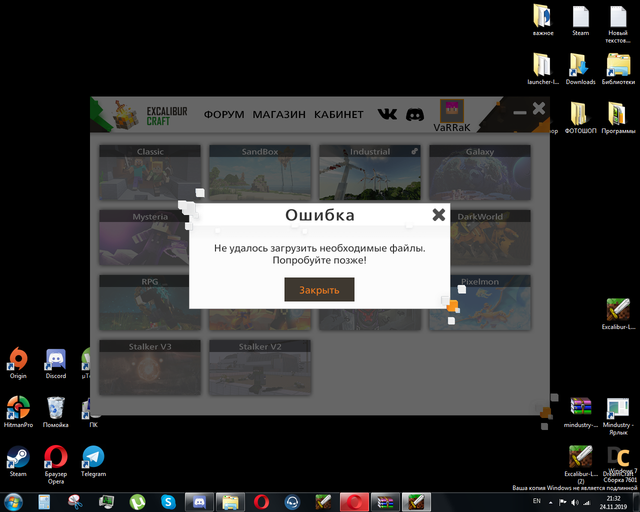
Task: Open the КАБИНЕТ menu item
Action: [339, 115]
